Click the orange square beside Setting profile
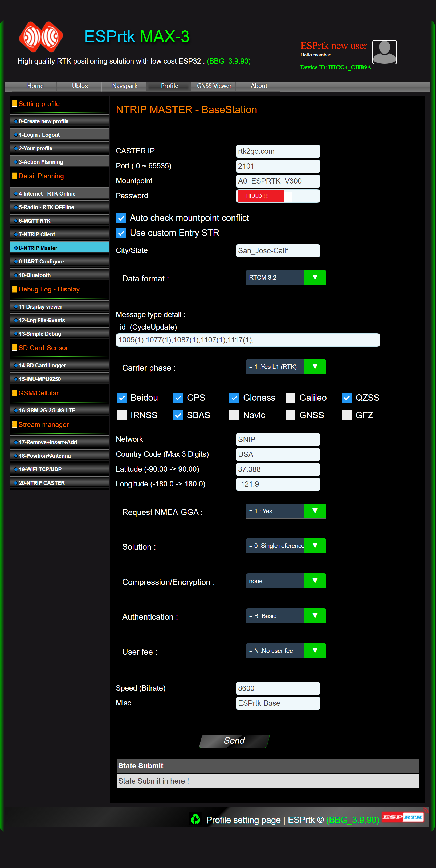436x868 pixels. pos(14,104)
